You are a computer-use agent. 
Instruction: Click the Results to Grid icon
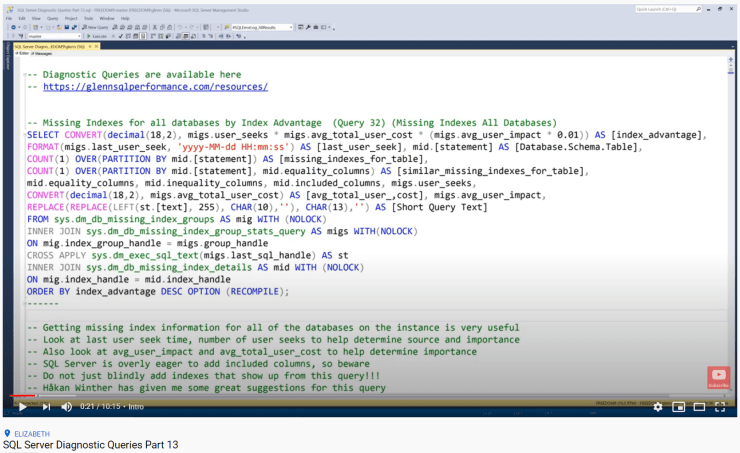(x=185, y=36)
